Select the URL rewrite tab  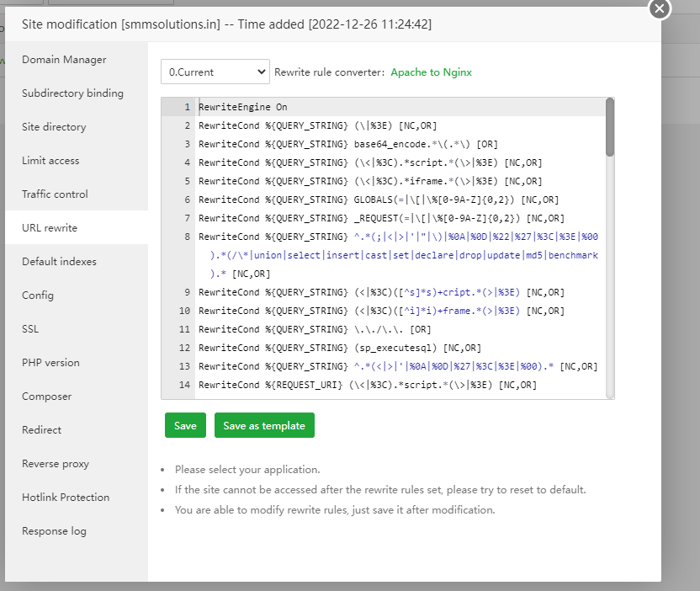point(50,228)
